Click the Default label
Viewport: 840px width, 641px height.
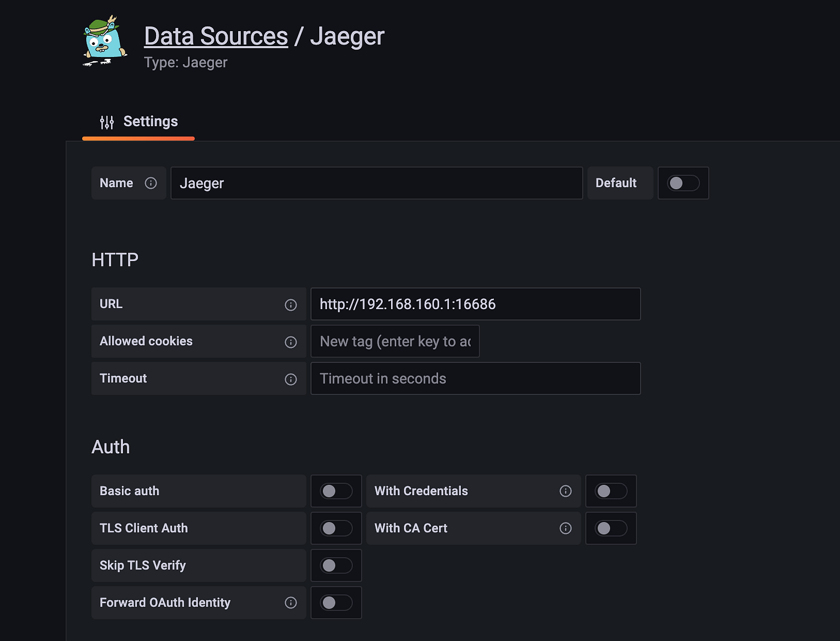tap(616, 183)
